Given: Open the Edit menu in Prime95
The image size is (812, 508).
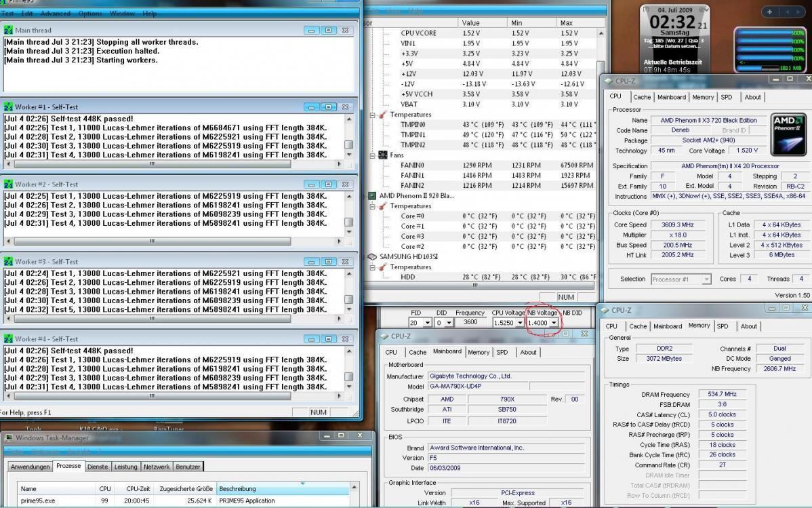Looking at the screenshot, I should (x=27, y=14).
